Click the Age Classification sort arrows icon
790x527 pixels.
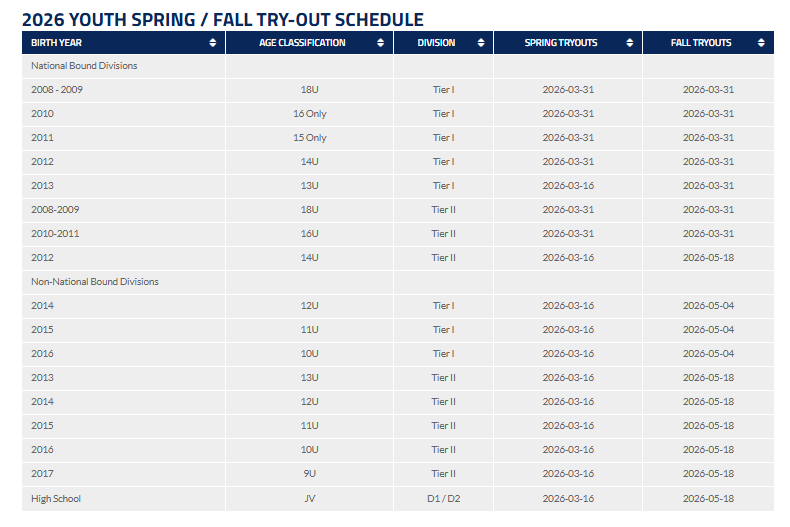380,43
